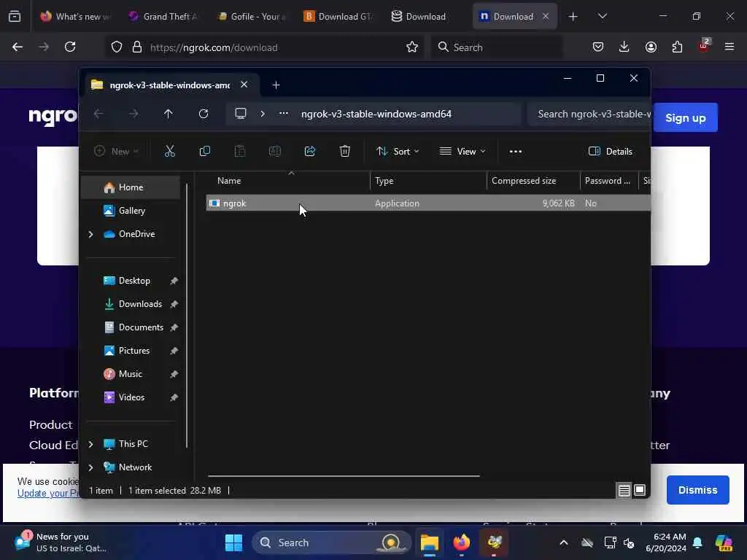The height and width of the screenshot is (560, 747).
Task: Expand the Network tree node
Action: coord(90,467)
